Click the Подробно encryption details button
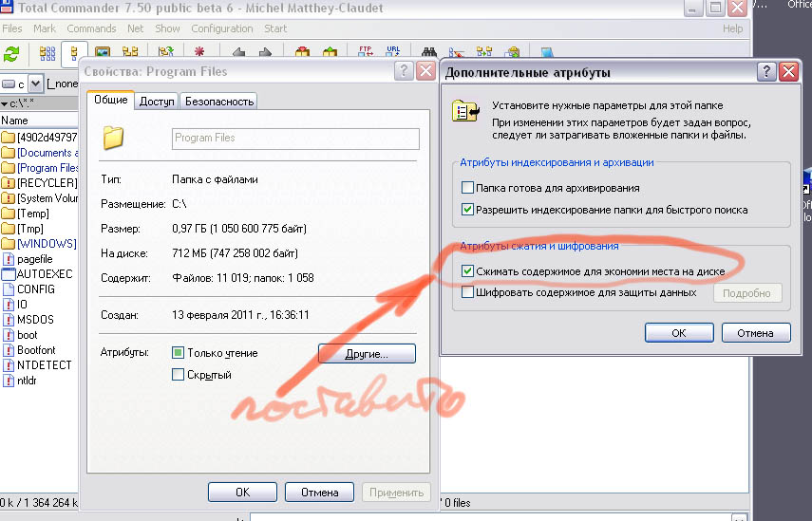Viewport: 812px width, 521px height. [x=747, y=293]
